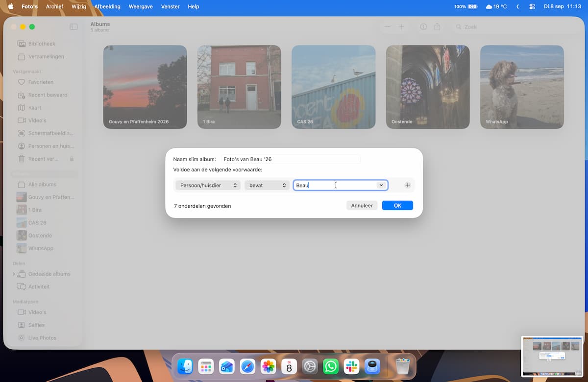
Task: Open the bevat operator dropdown
Action: coord(268,185)
